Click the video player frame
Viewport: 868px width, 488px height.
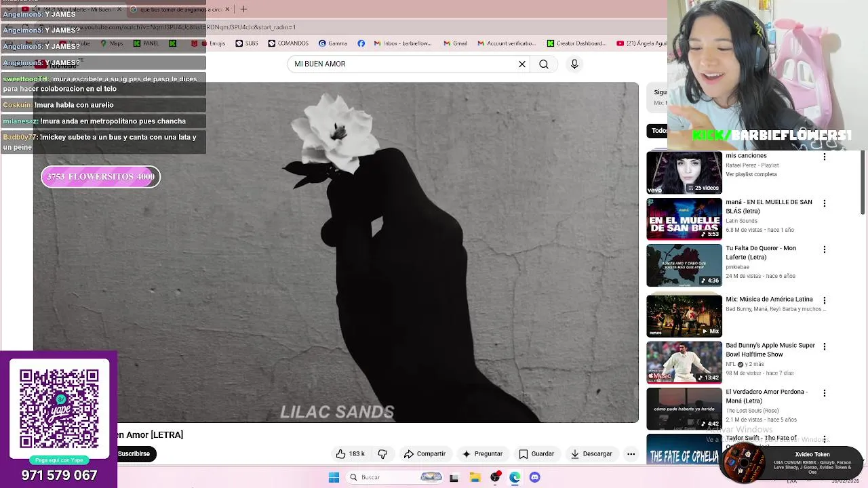pyautogui.click(x=336, y=252)
